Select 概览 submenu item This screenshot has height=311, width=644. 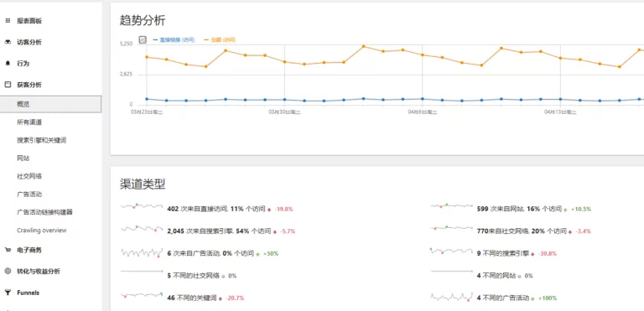coord(50,104)
